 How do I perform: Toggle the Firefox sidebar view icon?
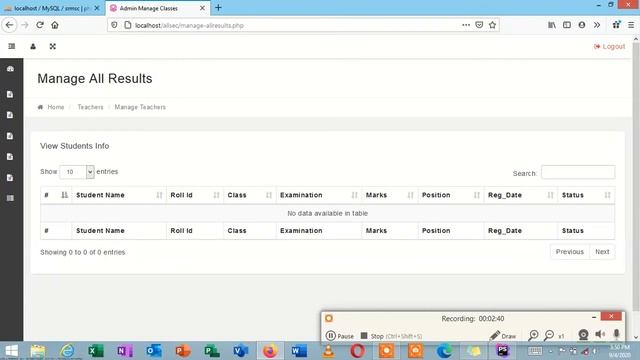567,25
